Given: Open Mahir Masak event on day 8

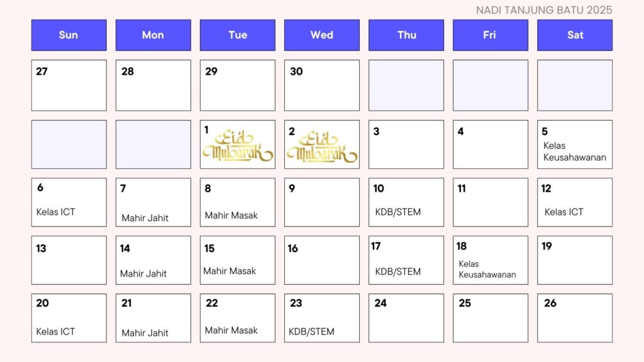Looking at the screenshot, I should pos(231,216).
